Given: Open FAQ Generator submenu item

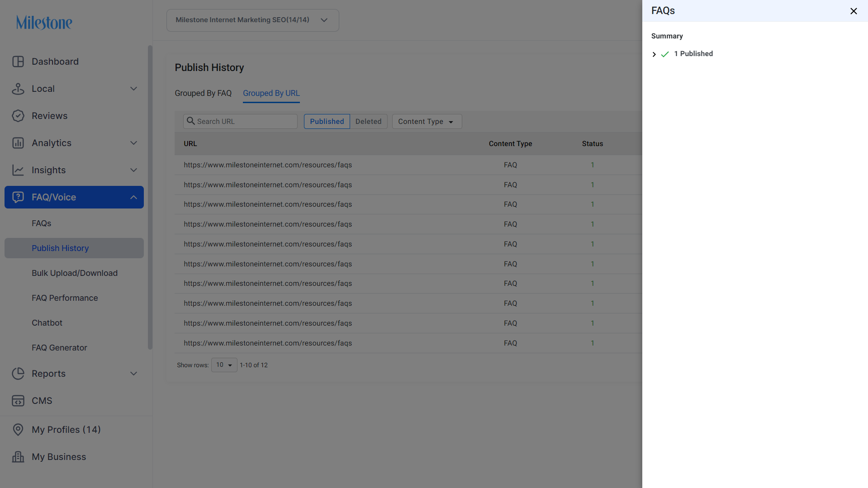Looking at the screenshot, I should pos(59,348).
